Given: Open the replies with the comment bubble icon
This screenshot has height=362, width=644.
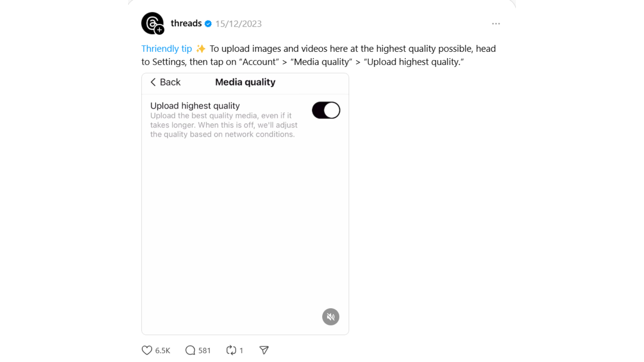Looking at the screenshot, I should [x=191, y=350].
